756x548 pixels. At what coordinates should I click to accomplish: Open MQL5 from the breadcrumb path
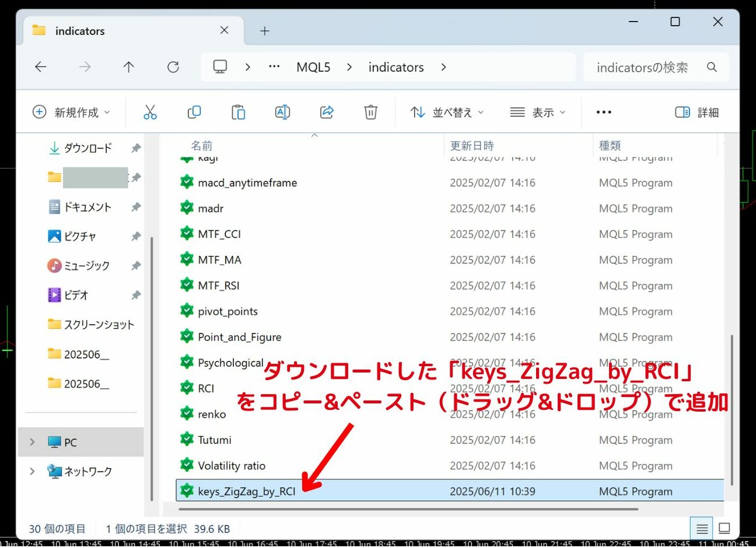click(313, 66)
